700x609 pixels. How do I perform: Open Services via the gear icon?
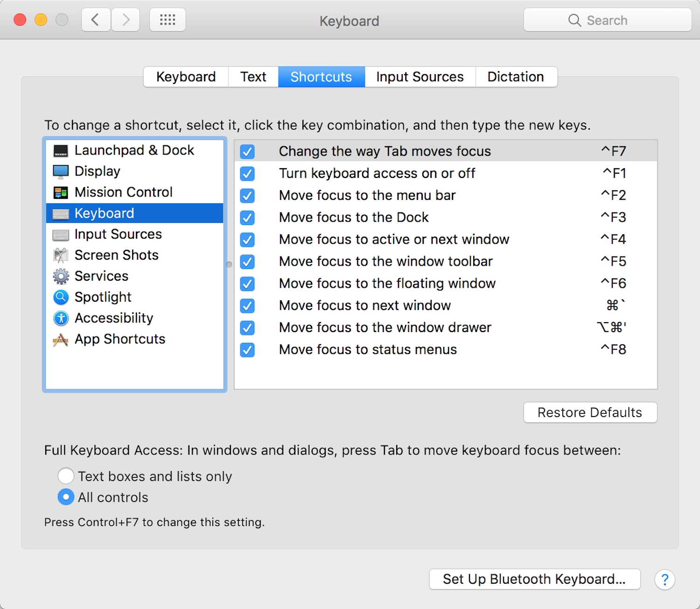tap(61, 276)
